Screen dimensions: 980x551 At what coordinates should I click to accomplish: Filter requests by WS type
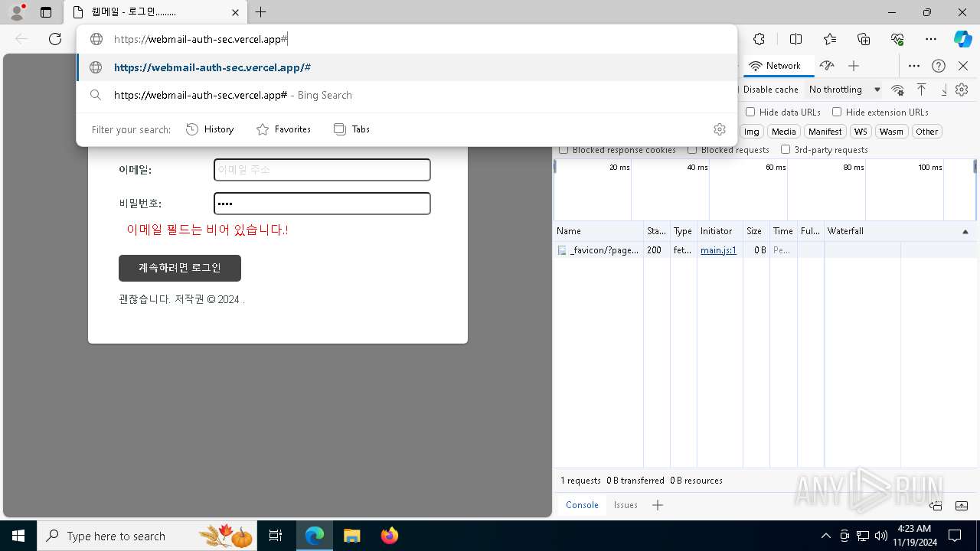(861, 132)
